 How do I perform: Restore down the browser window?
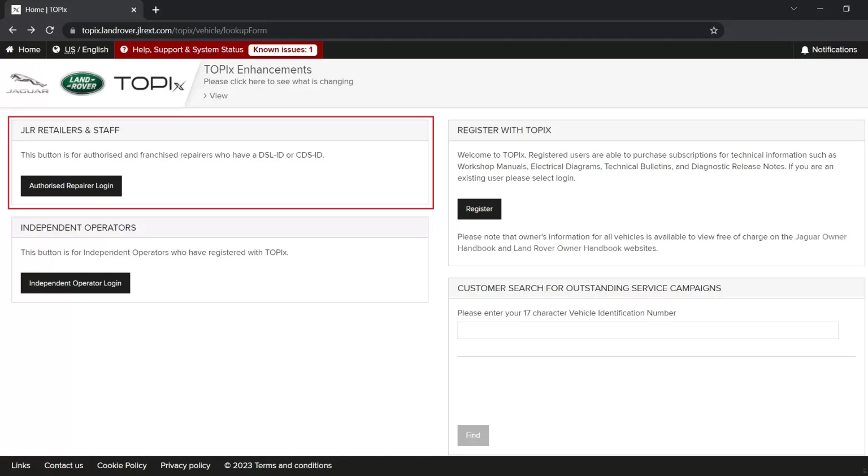[847, 9]
